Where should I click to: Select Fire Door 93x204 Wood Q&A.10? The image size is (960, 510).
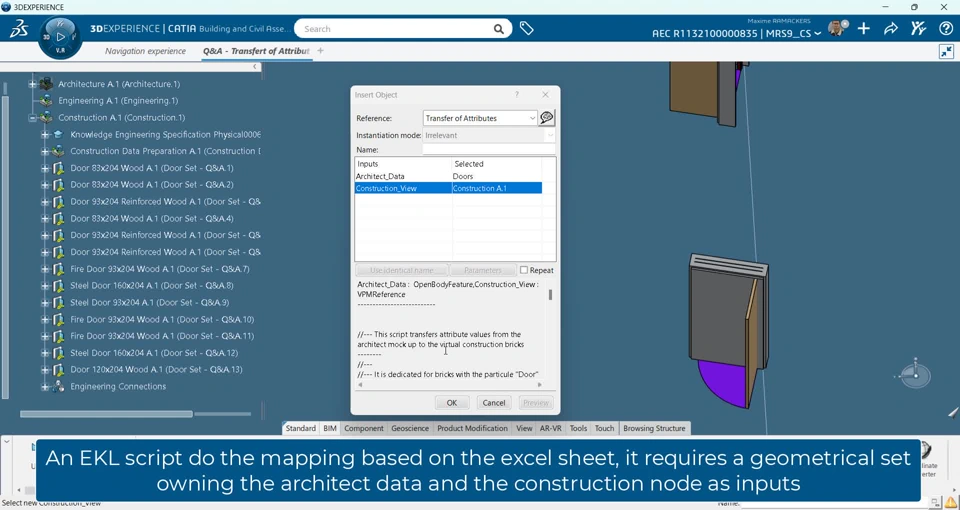tap(162, 320)
